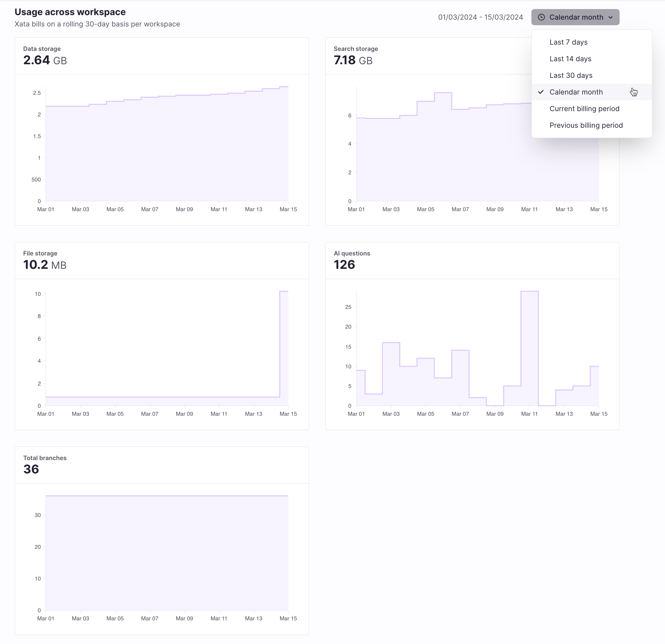Select Last 14 days from the menu

tap(570, 59)
